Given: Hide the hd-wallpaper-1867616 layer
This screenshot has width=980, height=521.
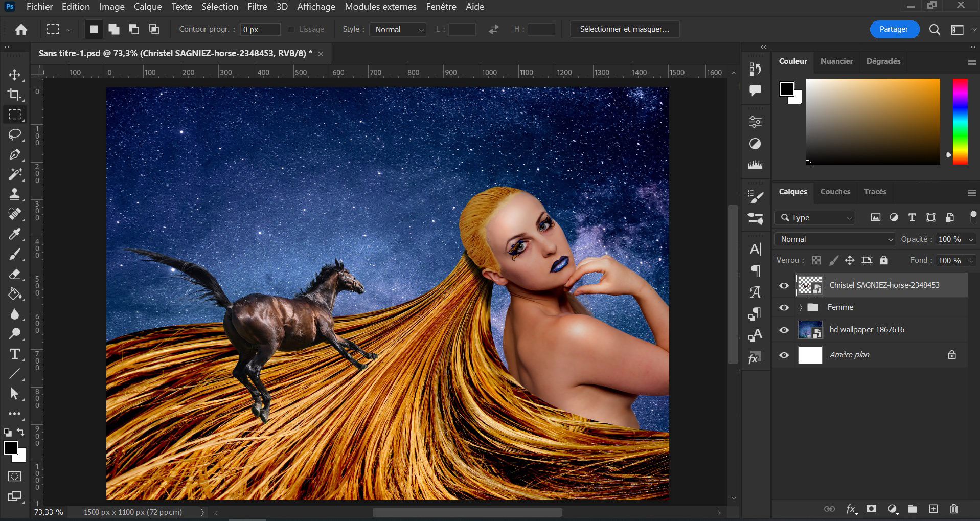Looking at the screenshot, I should tap(784, 330).
